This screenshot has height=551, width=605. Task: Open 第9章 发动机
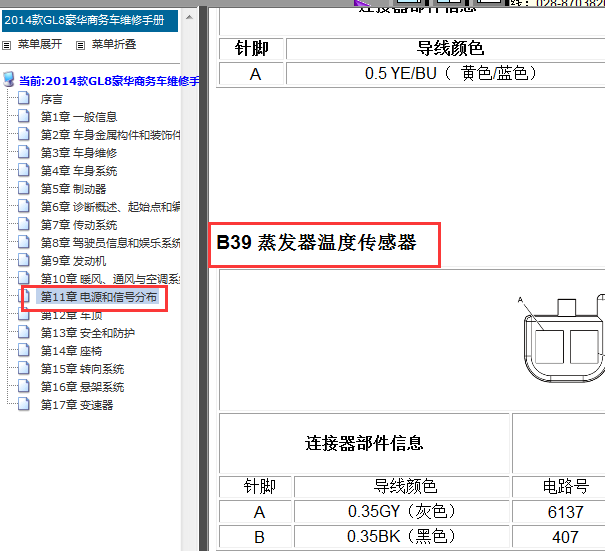[x=73, y=261]
